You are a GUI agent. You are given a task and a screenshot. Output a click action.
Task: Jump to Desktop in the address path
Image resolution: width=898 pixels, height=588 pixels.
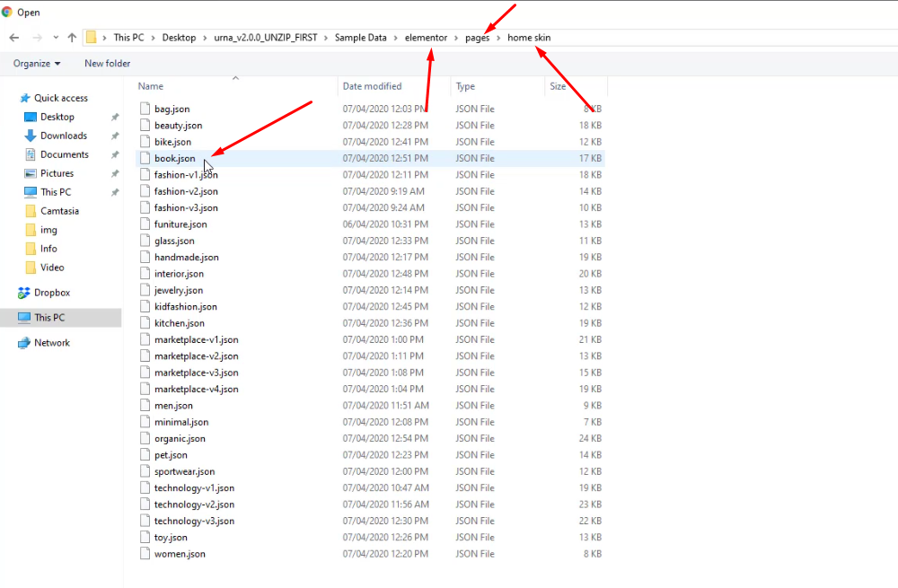pyautogui.click(x=179, y=38)
